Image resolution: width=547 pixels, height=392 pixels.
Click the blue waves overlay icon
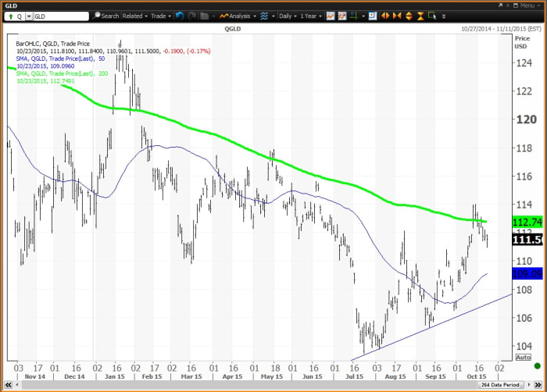click(263, 16)
